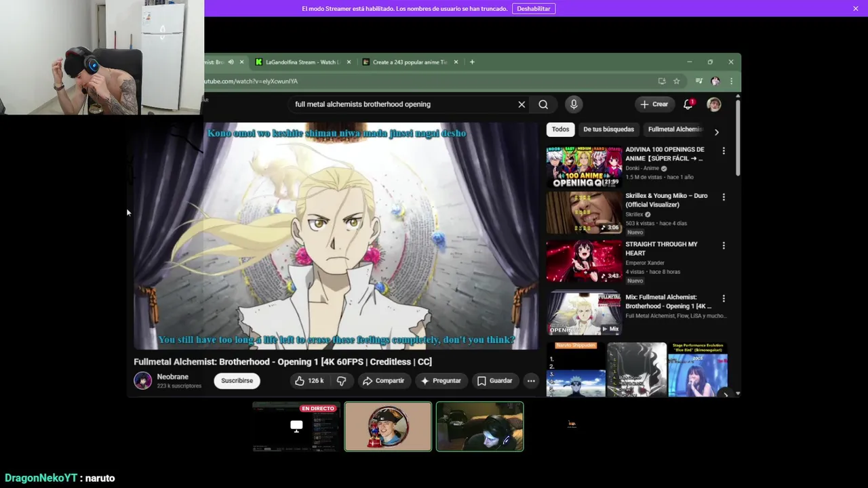Close the streamer mode banner

point(856,8)
